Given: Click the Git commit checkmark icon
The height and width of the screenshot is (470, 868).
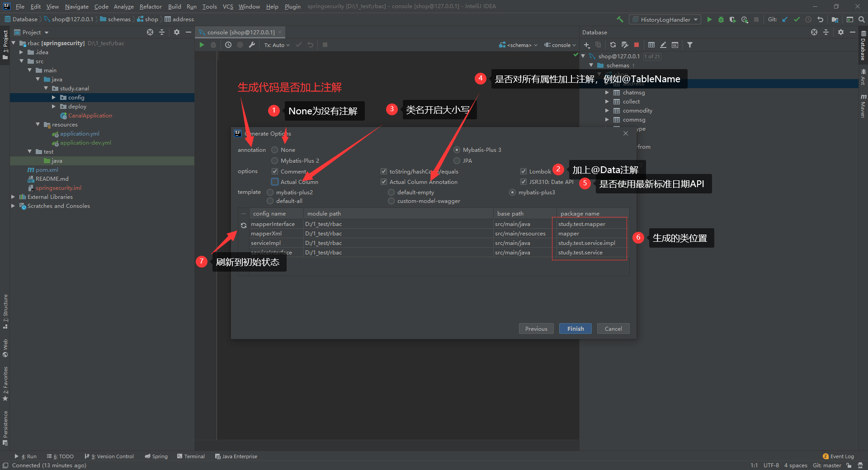Looking at the screenshot, I should [x=797, y=19].
